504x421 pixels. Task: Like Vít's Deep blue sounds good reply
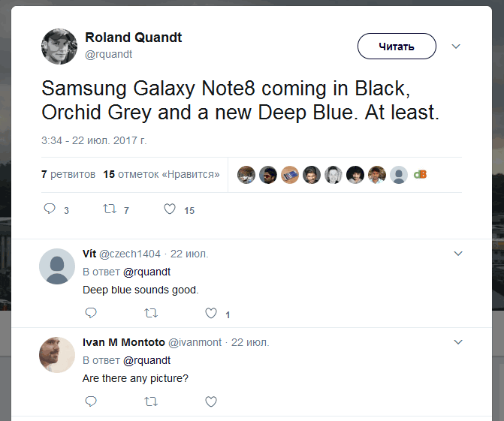(211, 313)
